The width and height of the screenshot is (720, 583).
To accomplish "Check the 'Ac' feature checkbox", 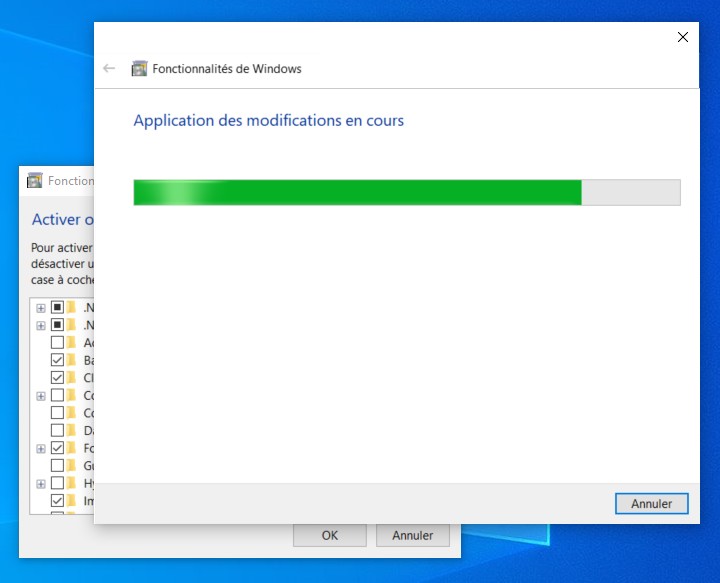I will tap(57, 342).
